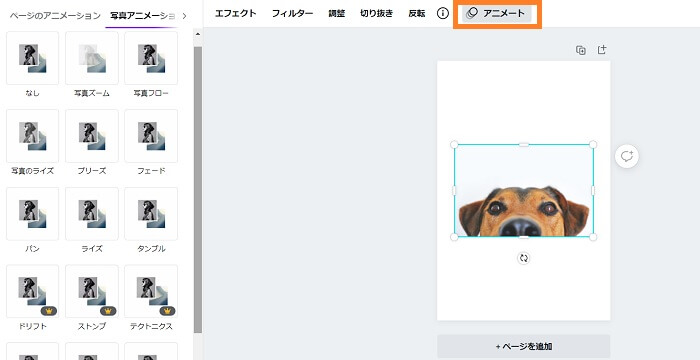Image resolution: width=700 pixels, height=360 pixels.
Task: Select the ライズ animation
Action: tap(92, 214)
